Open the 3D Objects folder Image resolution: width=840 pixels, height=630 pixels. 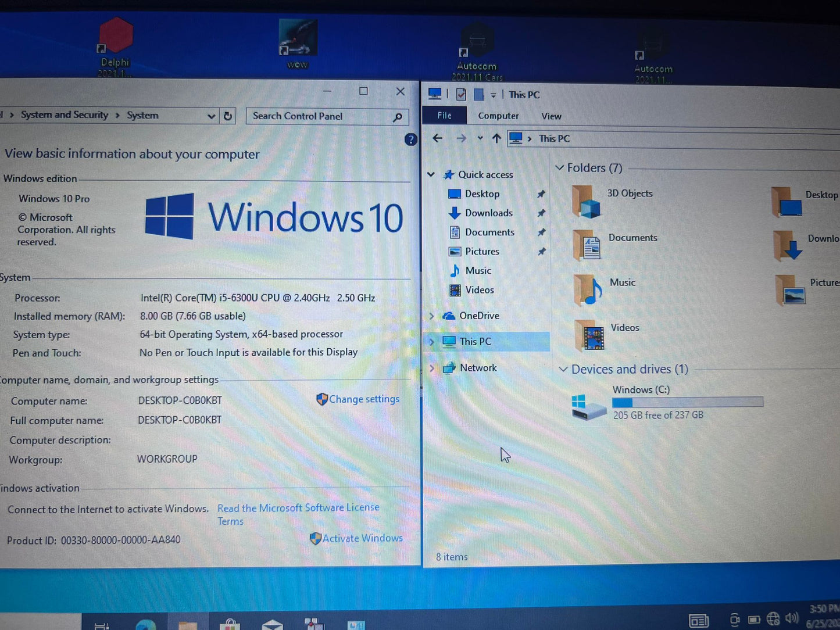pos(612,201)
